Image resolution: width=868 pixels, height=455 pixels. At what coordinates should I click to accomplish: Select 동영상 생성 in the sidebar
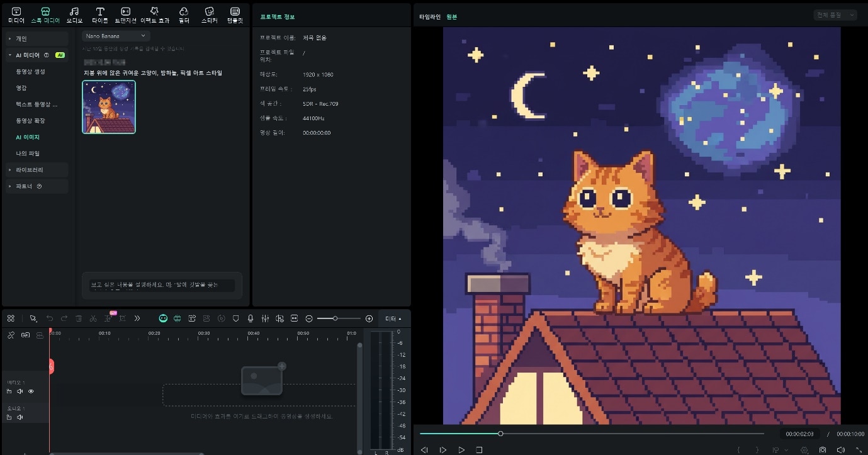point(30,72)
